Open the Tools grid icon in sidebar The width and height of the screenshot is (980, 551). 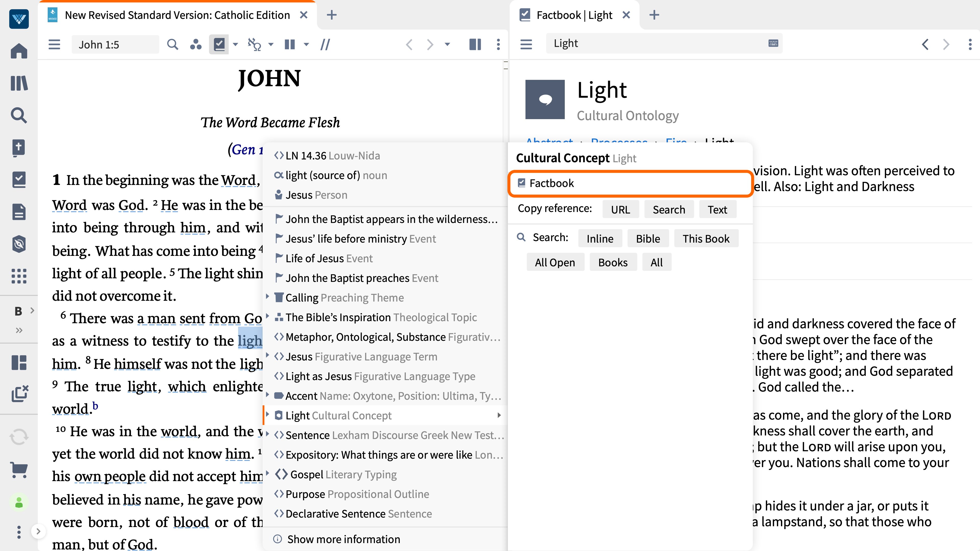(x=19, y=276)
